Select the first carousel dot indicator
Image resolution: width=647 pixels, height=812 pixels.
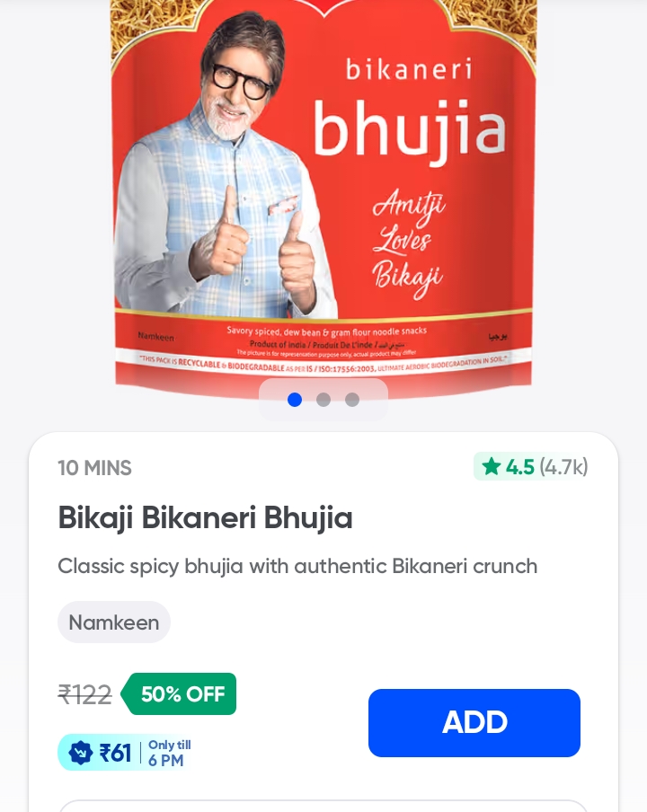(295, 400)
